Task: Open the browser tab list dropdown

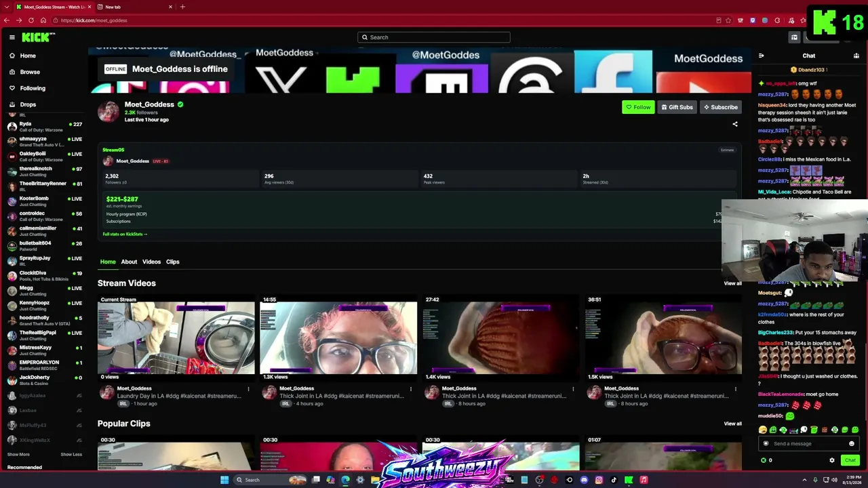Action: pyautogui.click(x=7, y=7)
